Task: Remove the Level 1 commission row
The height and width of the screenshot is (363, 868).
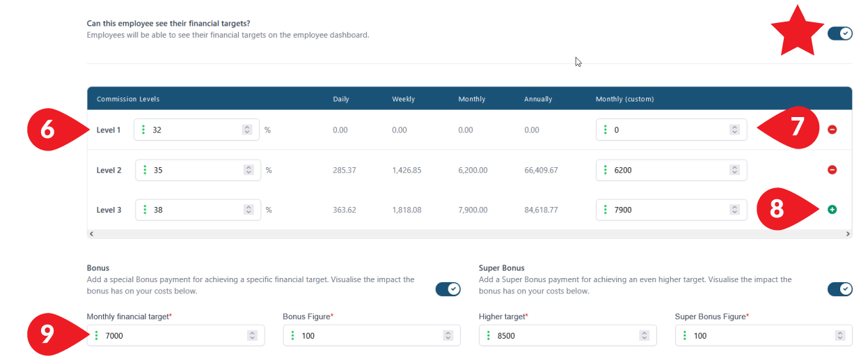Action: [832, 130]
